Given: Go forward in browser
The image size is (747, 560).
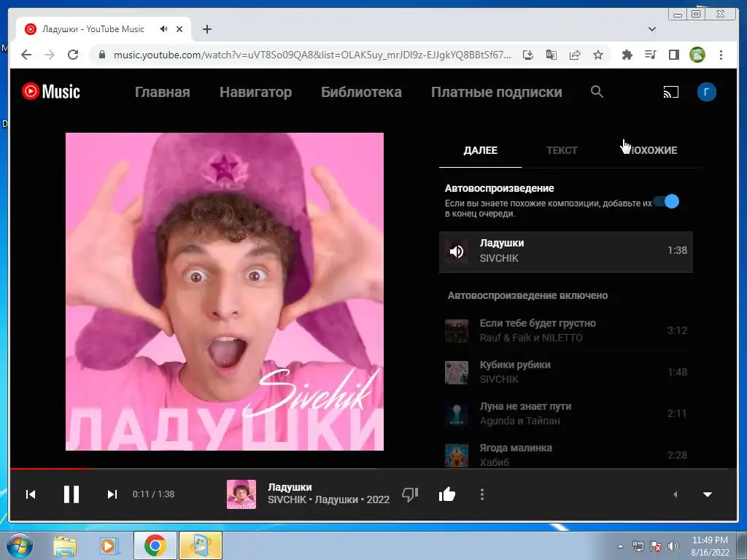Looking at the screenshot, I should 50,55.
